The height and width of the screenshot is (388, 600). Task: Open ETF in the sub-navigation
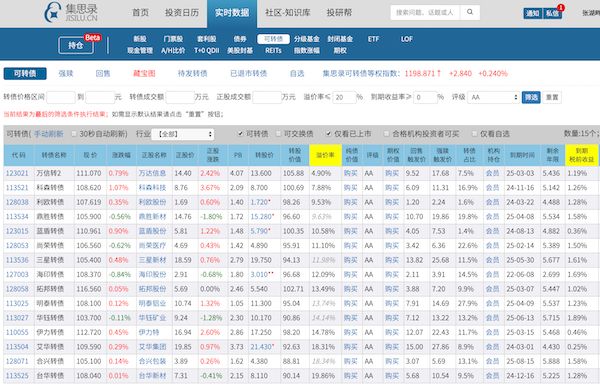373,39
